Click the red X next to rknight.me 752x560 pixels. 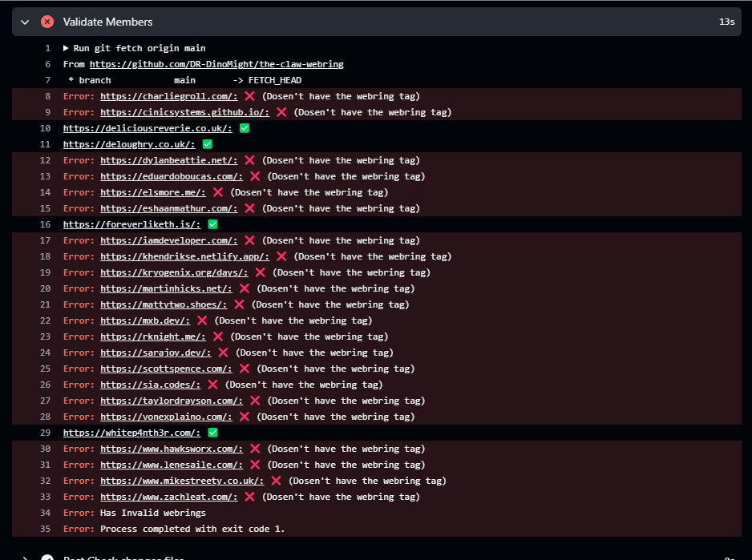point(218,336)
